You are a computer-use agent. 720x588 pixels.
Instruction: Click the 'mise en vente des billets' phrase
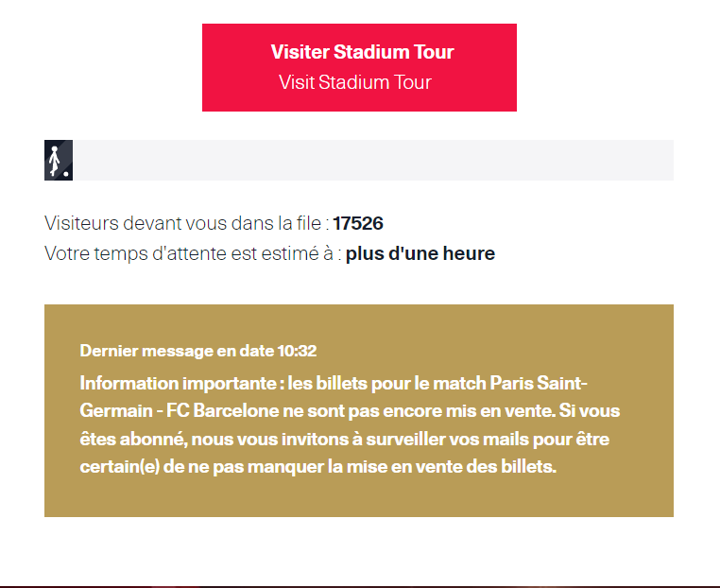[x=451, y=467]
